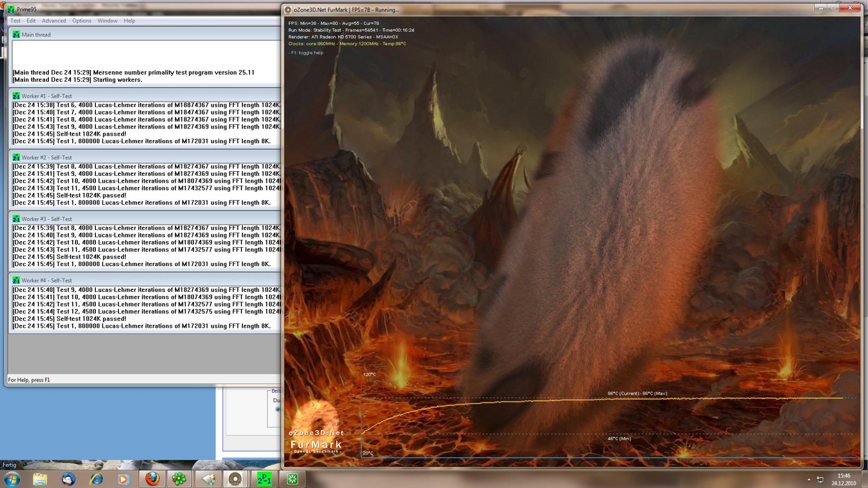Click Worker #2 'Self-test 1024K passed!' line
Image resolution: width=868 pixels, height=488 pixels.
(69, 195)
